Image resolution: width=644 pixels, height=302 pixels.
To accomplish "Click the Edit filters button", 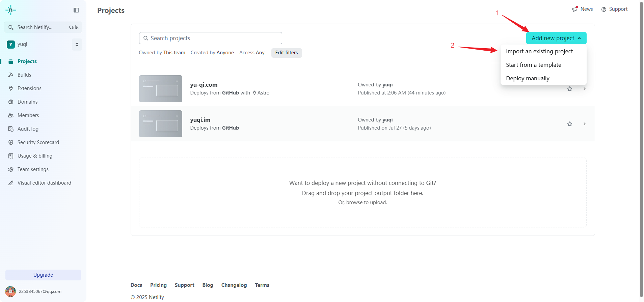I will [286, 53].
